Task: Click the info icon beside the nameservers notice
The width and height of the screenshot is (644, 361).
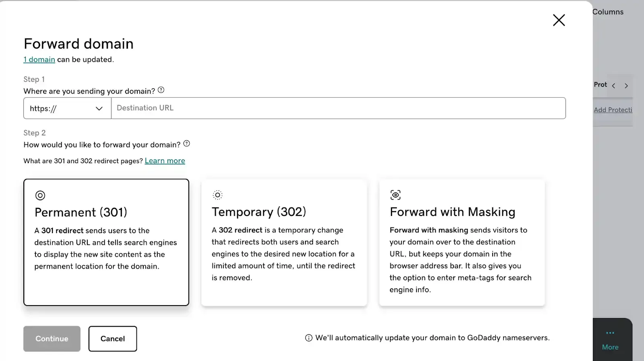Action: [308, 338]
